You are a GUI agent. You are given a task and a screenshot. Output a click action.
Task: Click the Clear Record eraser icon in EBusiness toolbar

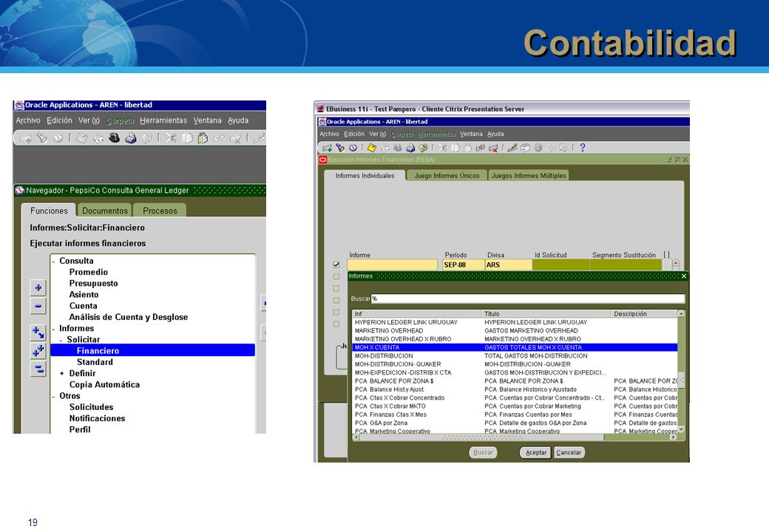point(481,148)
